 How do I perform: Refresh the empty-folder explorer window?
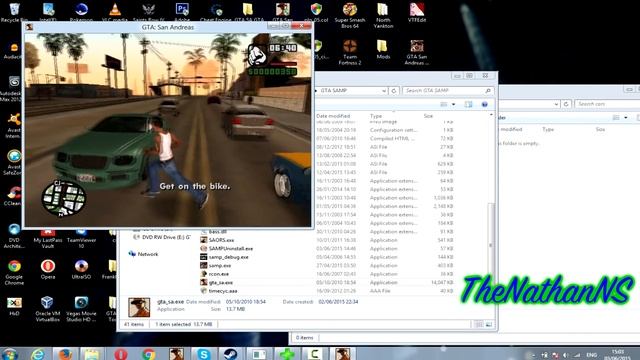click(566, 104)
